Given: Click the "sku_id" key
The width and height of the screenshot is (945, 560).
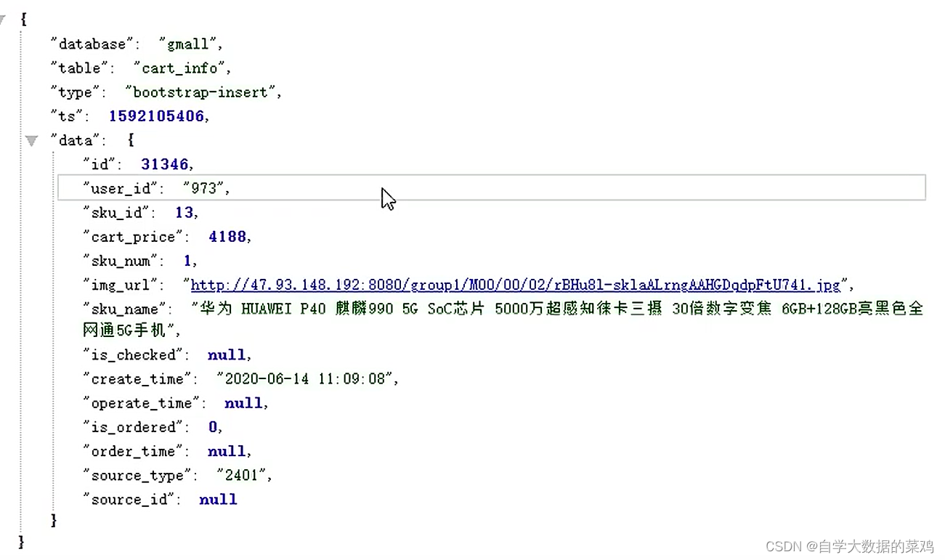Looking at the screenshot, I should click(116, 212).
